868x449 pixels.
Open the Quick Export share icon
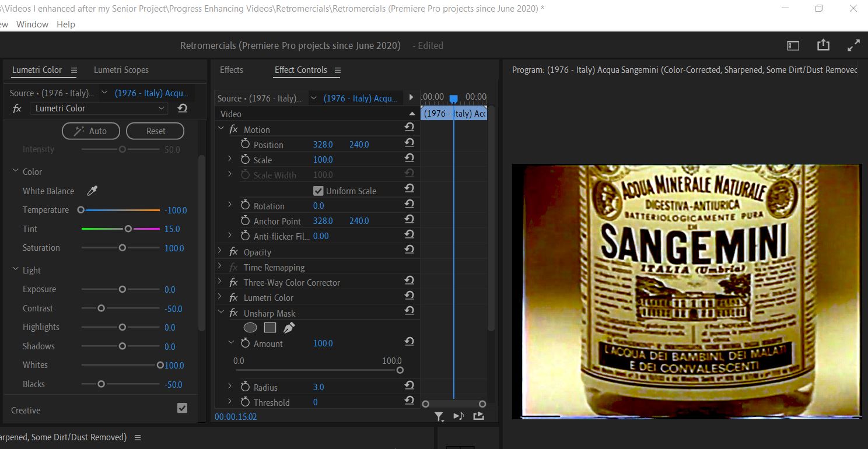(x=823, y=45)
